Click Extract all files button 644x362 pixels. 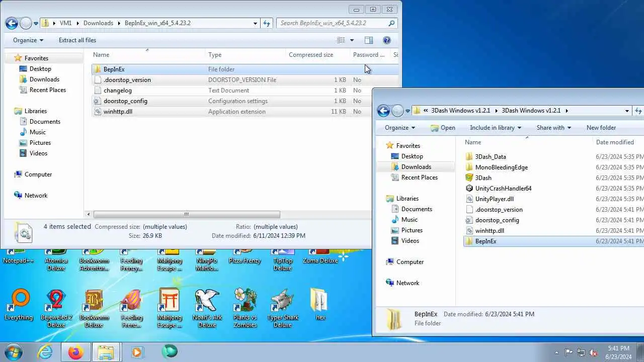pyautogui.click(x=77, y=40)
